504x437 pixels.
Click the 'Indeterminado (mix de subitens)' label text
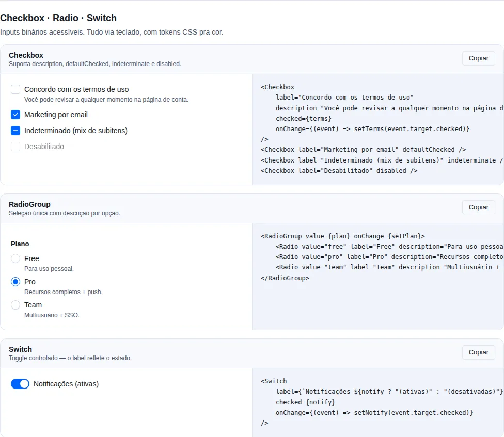click(x=76, y=131)
